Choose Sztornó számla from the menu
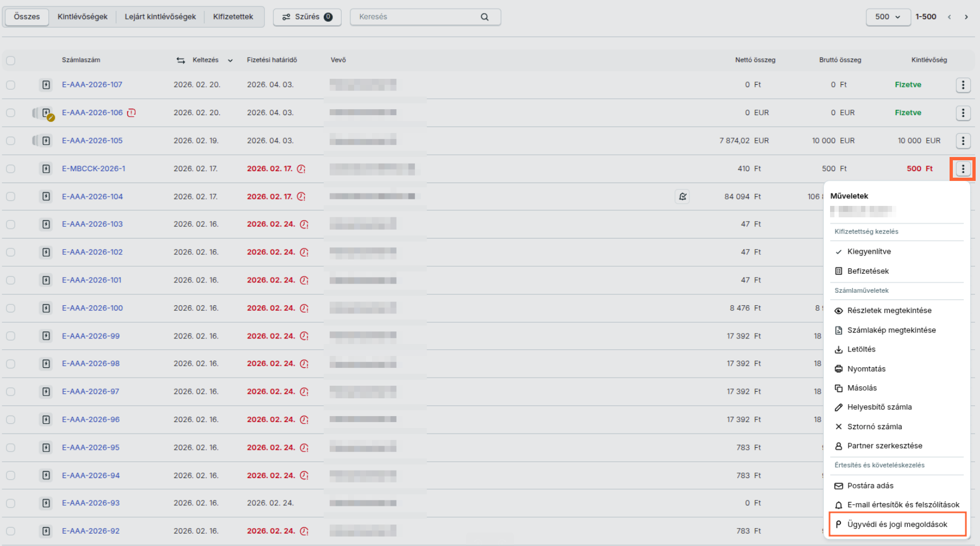The width and height of the screenshot is (980, 546). [874, 426]
